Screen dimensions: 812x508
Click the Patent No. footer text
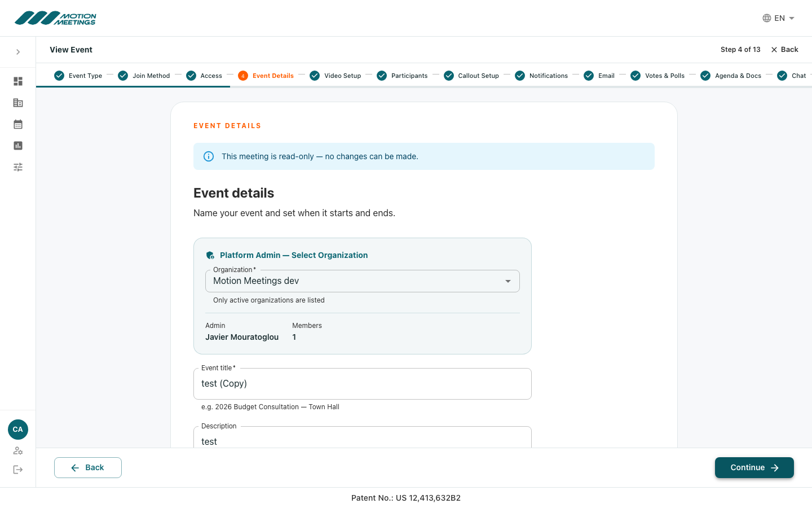pyautogui.click(x=406, y=498)
